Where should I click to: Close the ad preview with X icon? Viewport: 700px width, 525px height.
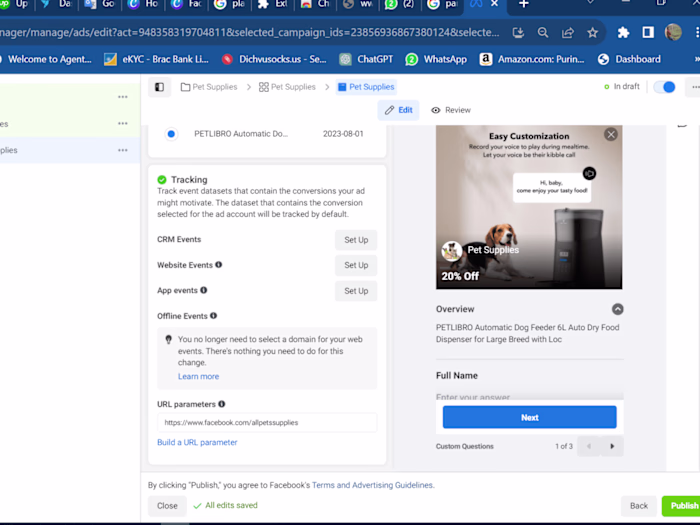click(610, 134)
